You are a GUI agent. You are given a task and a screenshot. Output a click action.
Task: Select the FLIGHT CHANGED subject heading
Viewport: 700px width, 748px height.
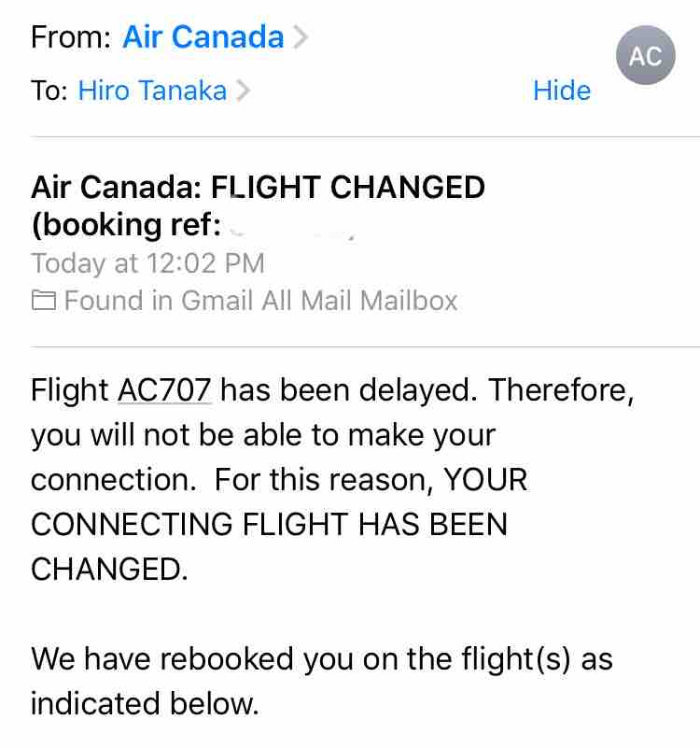348,187
